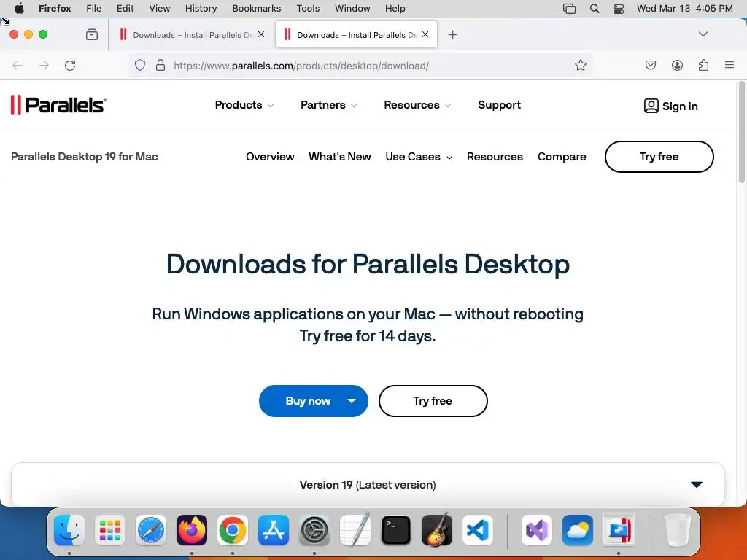Viewport: 747px width, 560px height.
Task: Switch to the first Downloads tab
Action: tap(190, 35)
